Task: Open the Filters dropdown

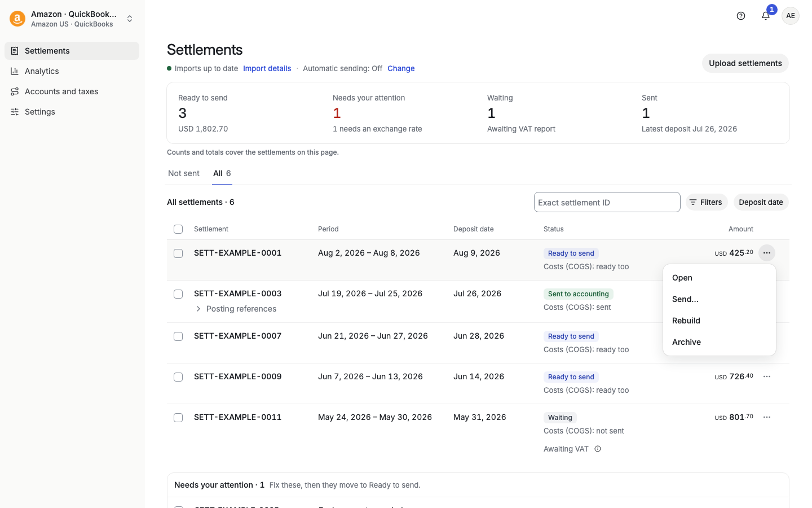Action: [x=707, y=202]
